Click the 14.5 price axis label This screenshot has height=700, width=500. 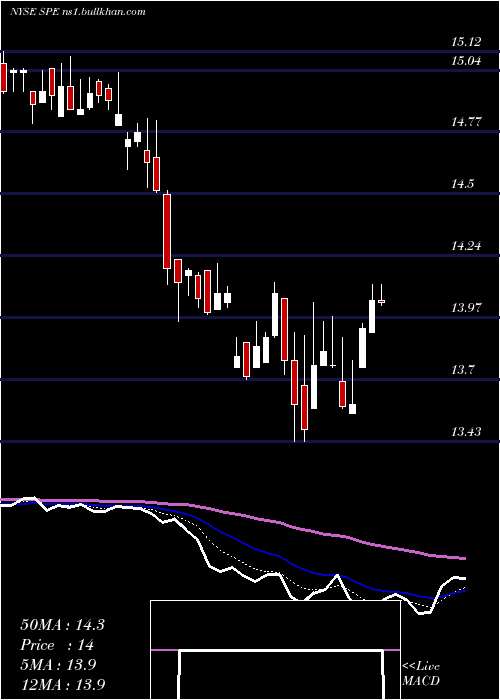pyautogui.click(x=462, y=183)
